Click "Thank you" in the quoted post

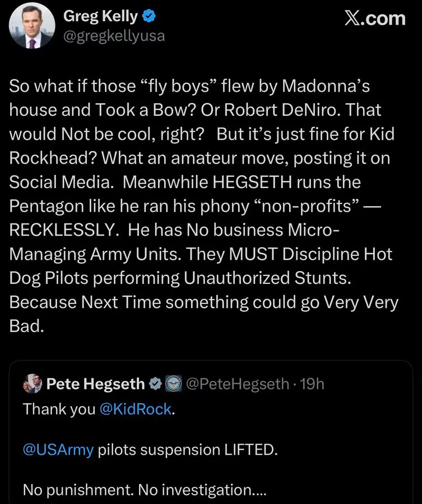59,409
